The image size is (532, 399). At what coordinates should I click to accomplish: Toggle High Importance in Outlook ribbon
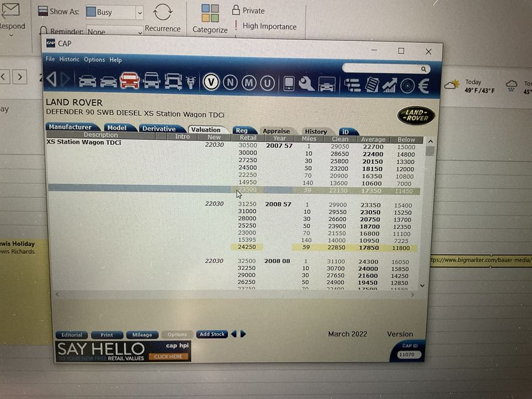265,26
